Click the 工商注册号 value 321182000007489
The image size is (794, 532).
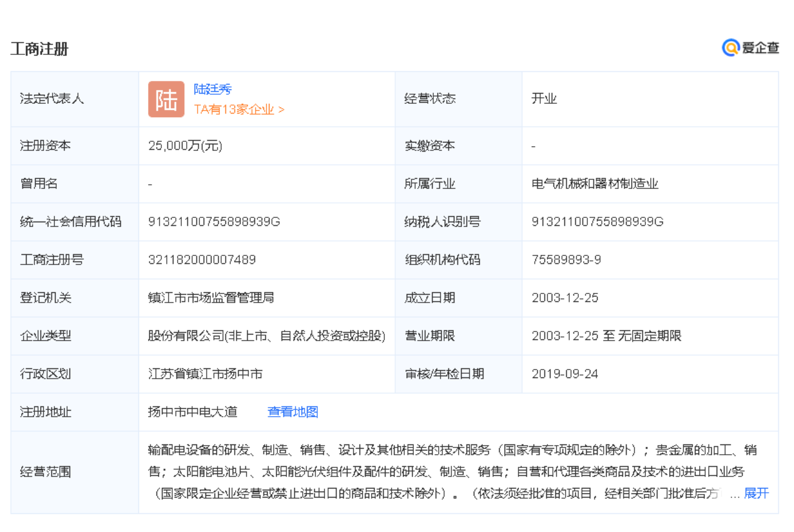click(202, 260)
